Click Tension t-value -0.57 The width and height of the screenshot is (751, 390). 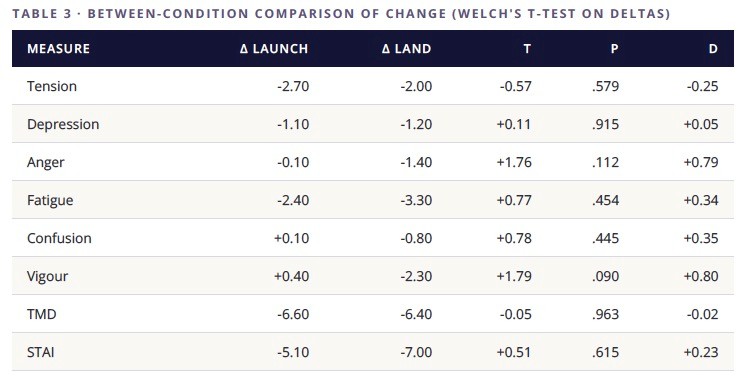(x=516, y=86)
